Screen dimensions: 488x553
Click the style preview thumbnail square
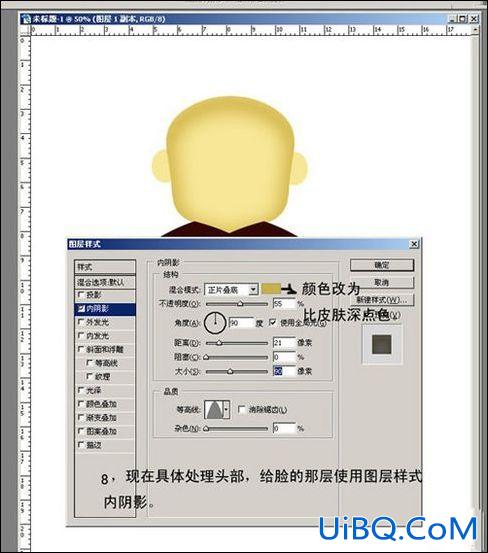[382, 344]
